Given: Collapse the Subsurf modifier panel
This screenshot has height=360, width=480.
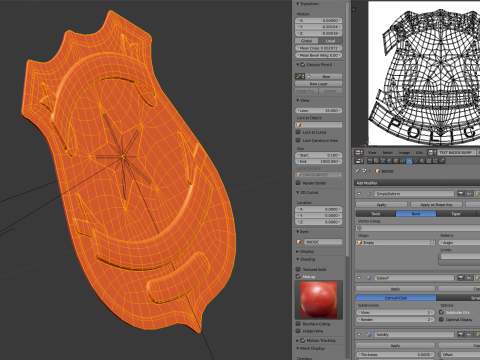Looking at the screenshot, I should coord(359,278).
